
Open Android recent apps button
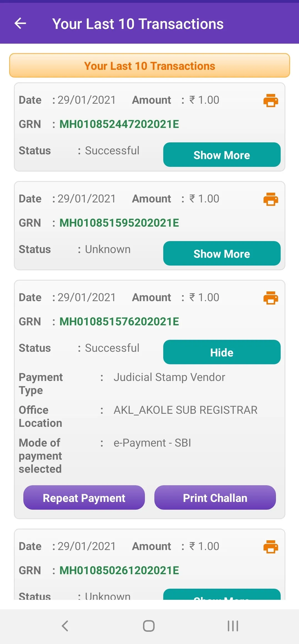233,626
